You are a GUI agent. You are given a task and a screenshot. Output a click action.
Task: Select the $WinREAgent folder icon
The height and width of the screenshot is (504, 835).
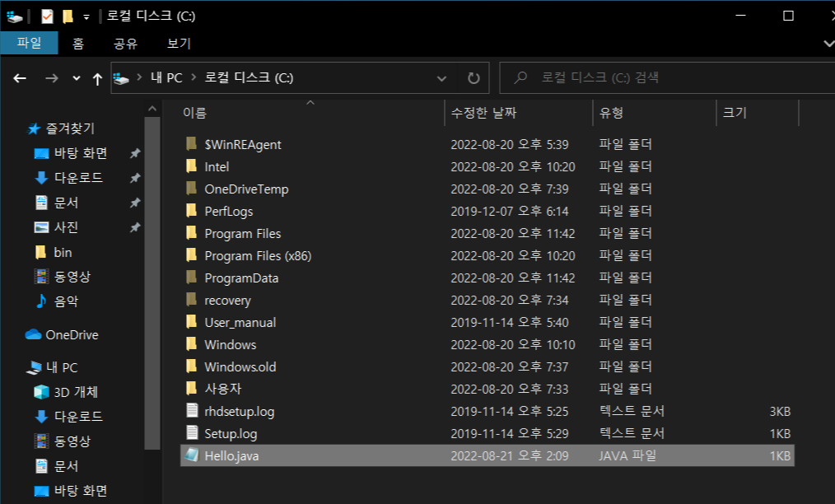191,144
